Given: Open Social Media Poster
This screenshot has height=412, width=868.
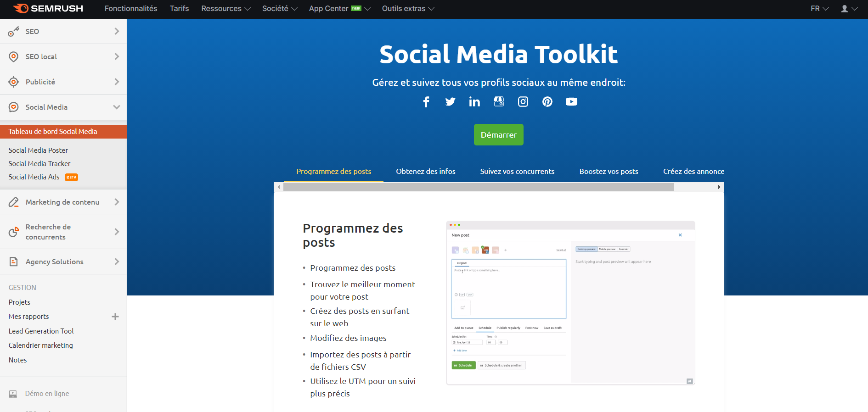Looking at the screenshot, I should 38,150.
